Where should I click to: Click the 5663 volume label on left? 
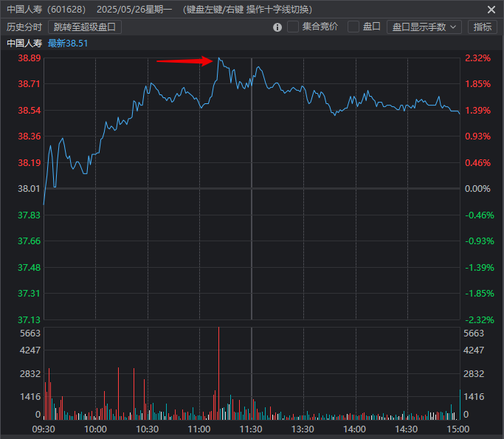(x=30, y=333)
